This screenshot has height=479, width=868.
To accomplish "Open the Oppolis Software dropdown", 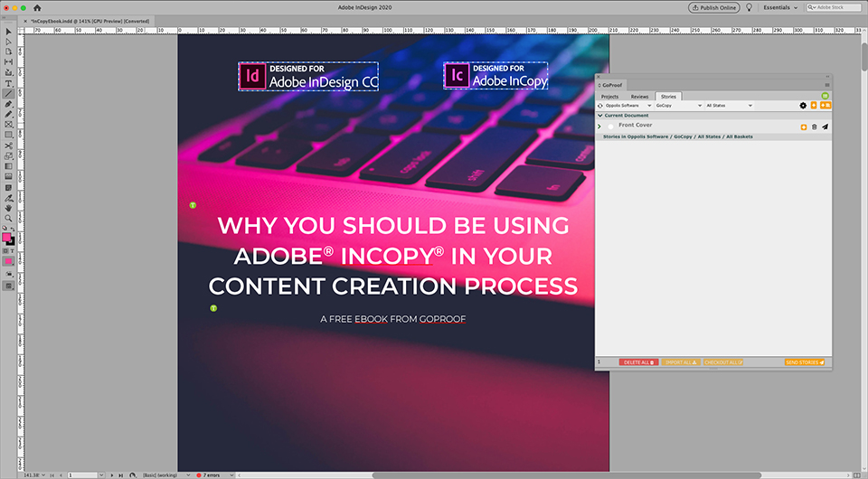I will [x=627, y=105].
